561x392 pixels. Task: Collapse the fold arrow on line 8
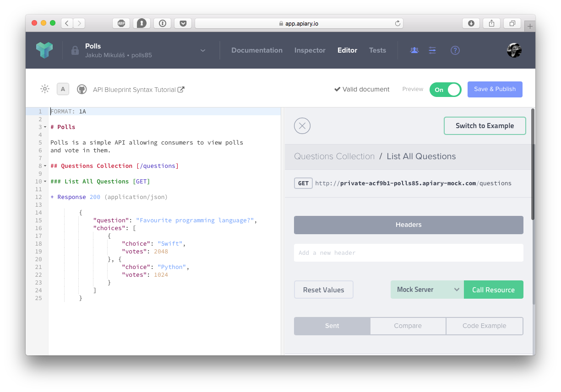click(x=45, y=166)
